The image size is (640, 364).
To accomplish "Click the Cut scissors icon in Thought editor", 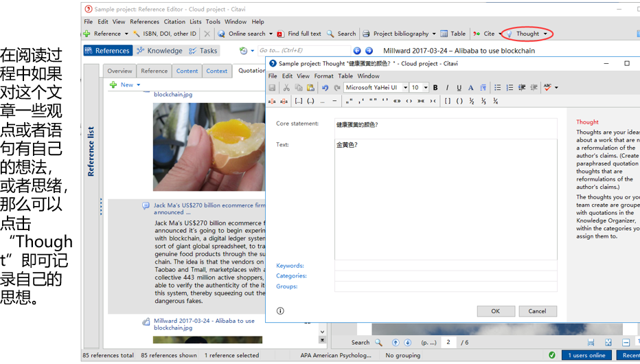I will click(286, 87).
